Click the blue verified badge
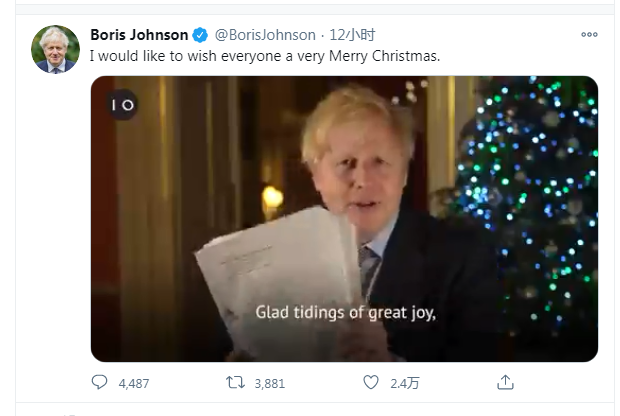620x416 pixels. point(200,35)
